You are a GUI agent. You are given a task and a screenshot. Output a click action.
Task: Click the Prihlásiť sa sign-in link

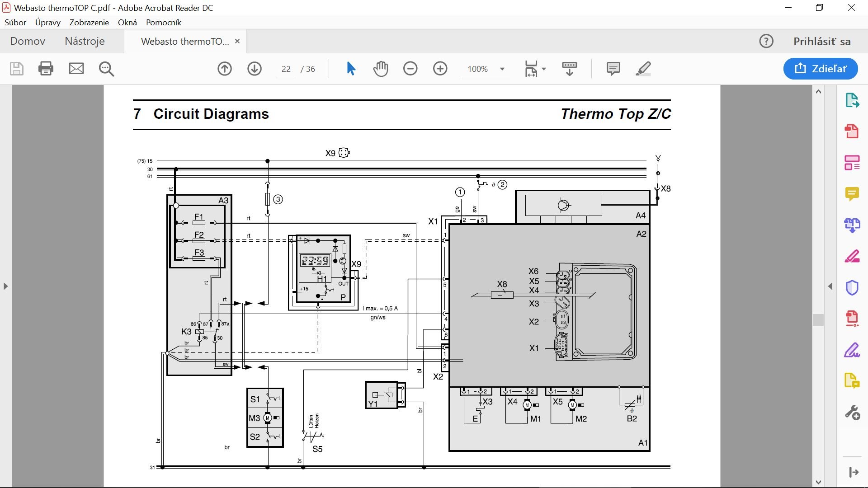[x=822, y=42]
